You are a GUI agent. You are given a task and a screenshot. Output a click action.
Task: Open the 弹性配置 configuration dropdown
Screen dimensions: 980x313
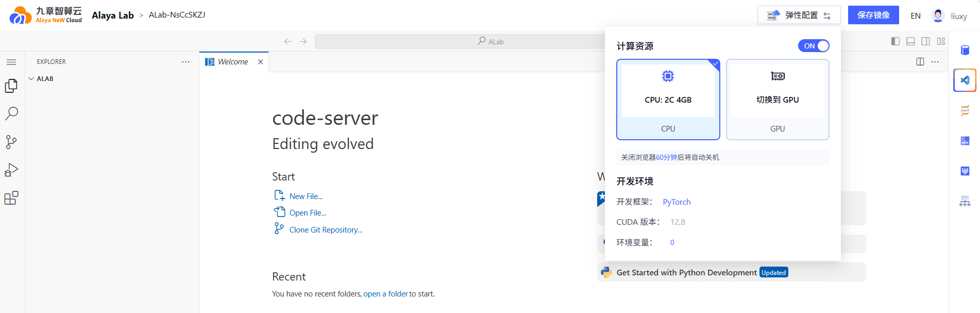[x=799, y=15]
